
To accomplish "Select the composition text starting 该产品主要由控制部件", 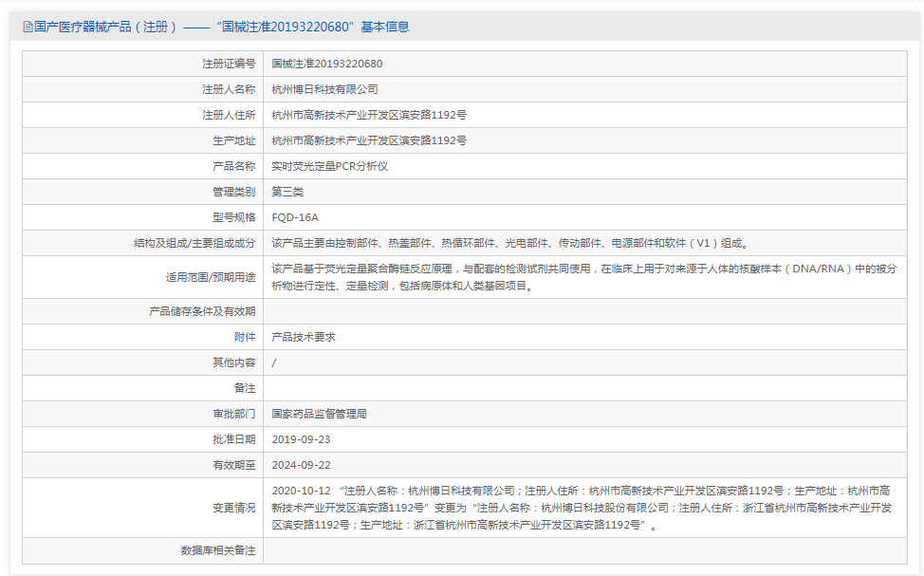I will tap(510, 243).
